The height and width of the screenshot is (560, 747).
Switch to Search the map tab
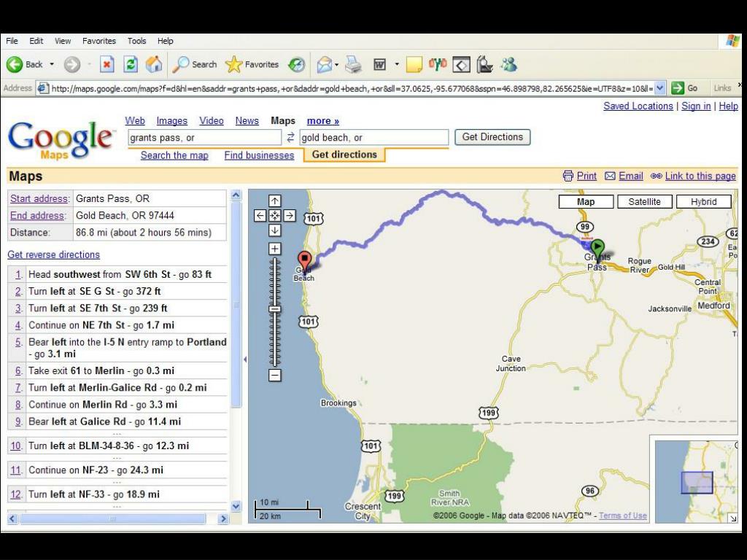click(174, 155)
